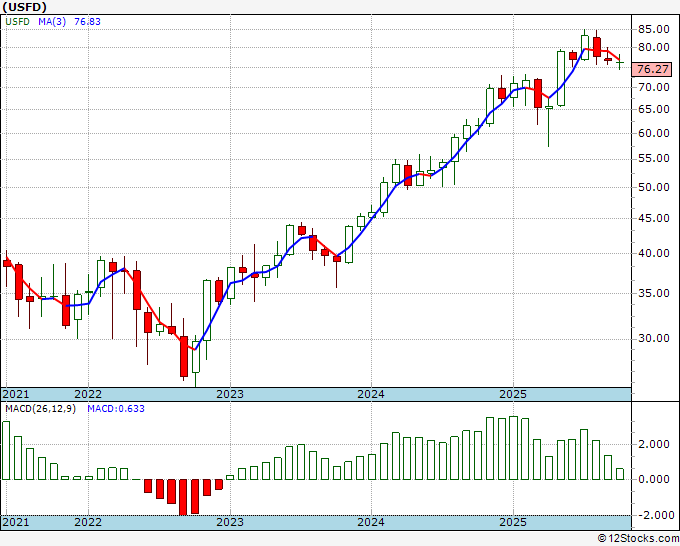Click the 70.00 price axis label
The image size is (680, 546).
(654, 87)
